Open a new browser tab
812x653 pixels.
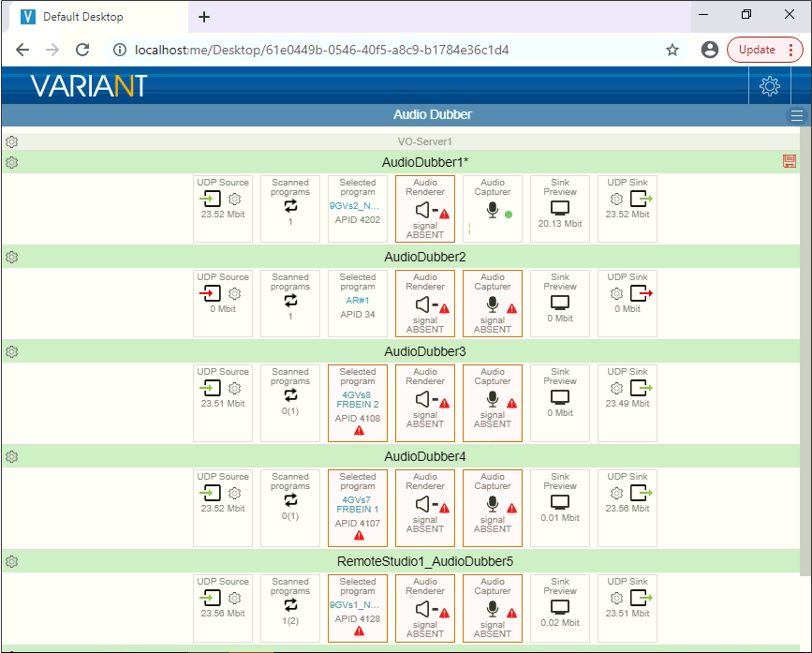[x=204, y=17]
